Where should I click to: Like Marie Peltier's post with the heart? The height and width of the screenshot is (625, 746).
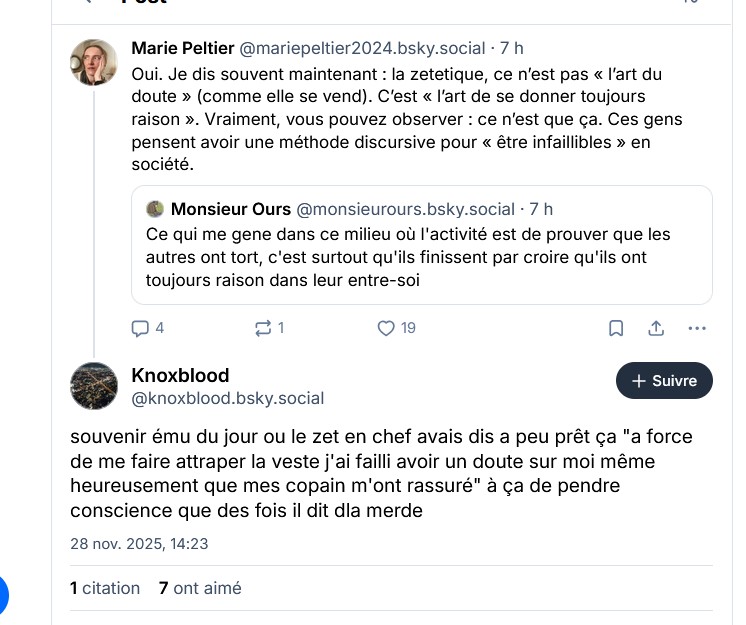click(x=387, y=328)
